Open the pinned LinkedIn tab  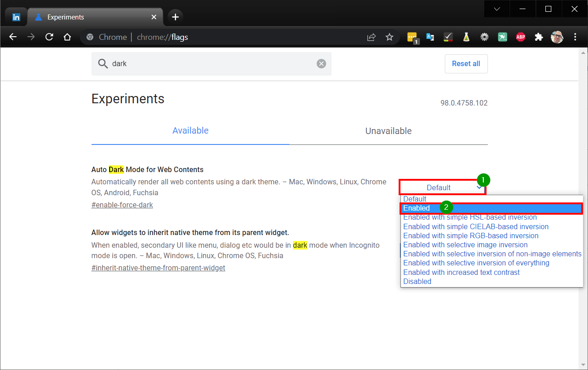tap(16, 17)
